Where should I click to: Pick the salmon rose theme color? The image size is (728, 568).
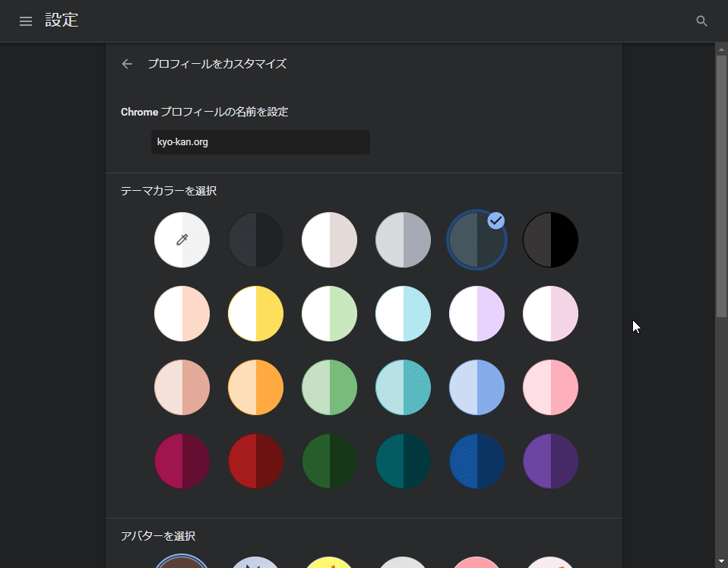pyautogui.click(x=182, y=387)
